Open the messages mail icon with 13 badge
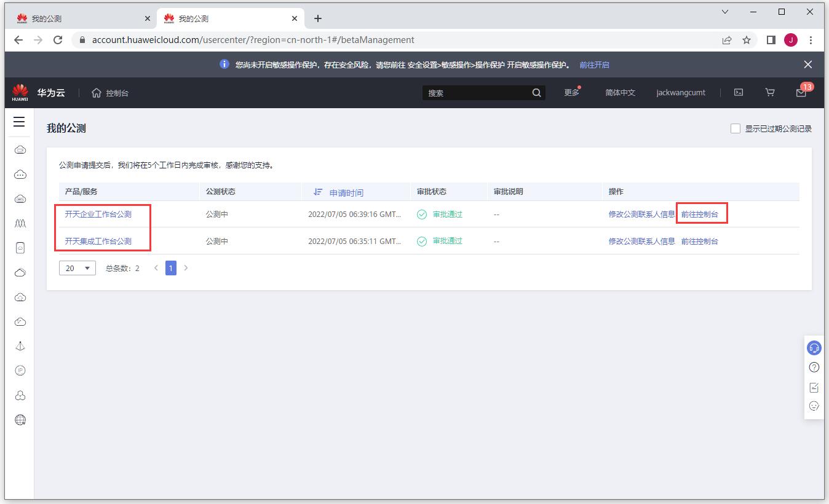The width and height of the screenshot is (829, 504). coord(801,92)
